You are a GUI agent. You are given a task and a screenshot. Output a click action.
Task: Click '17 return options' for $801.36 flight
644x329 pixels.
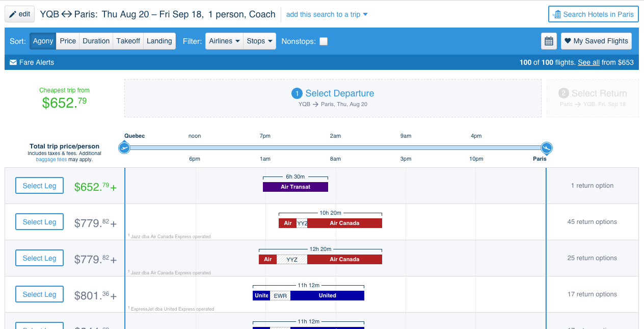click(593, 294)
